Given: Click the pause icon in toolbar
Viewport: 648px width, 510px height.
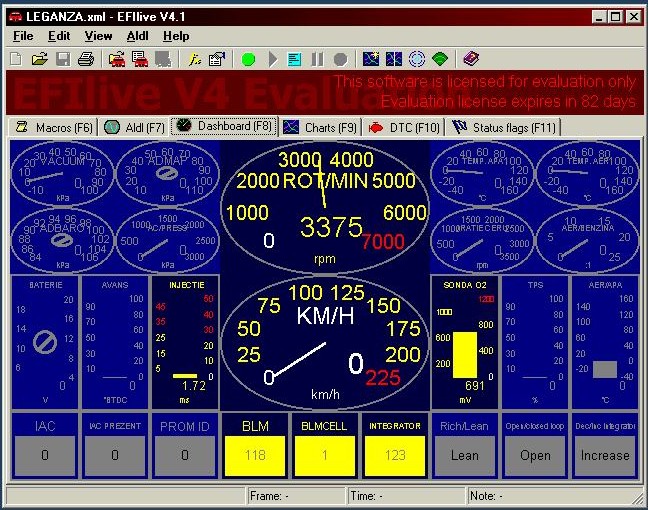Looking at the screenshot, I should (x=317, y=59).
